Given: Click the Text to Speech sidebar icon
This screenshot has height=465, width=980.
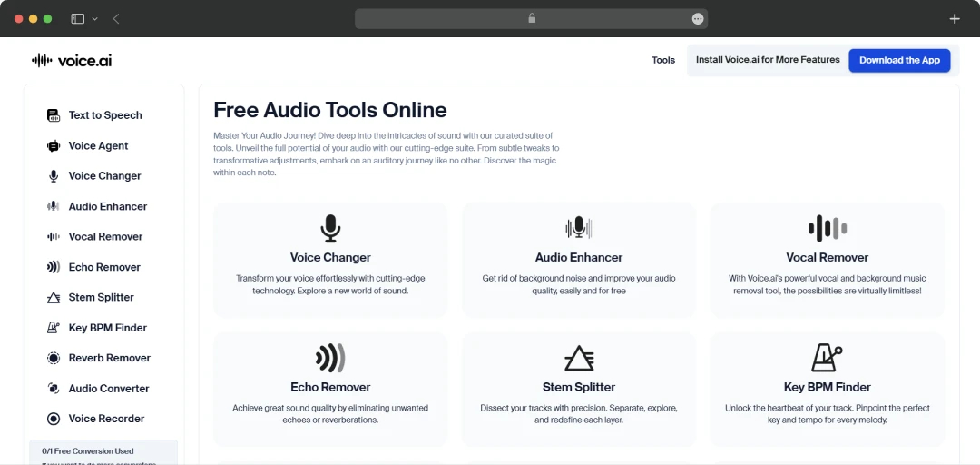Looking at the screenshot, I should [54, 115].
